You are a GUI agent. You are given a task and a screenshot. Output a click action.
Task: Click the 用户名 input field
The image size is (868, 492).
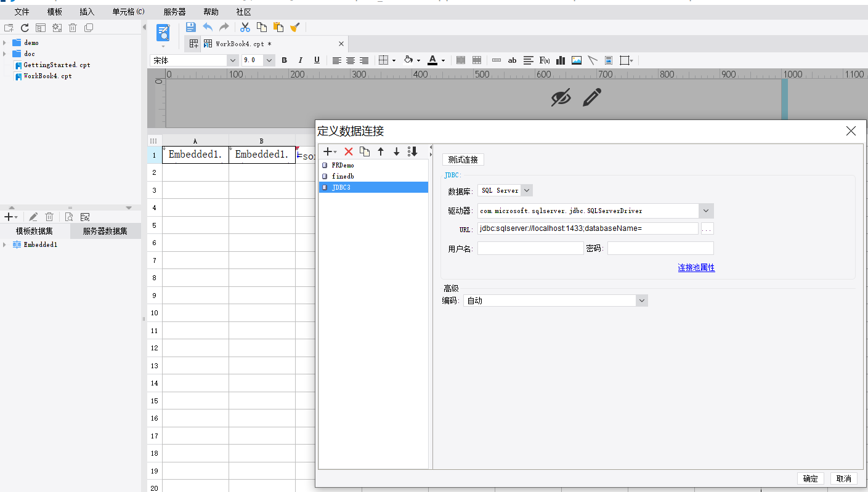(x=530, y=248)
